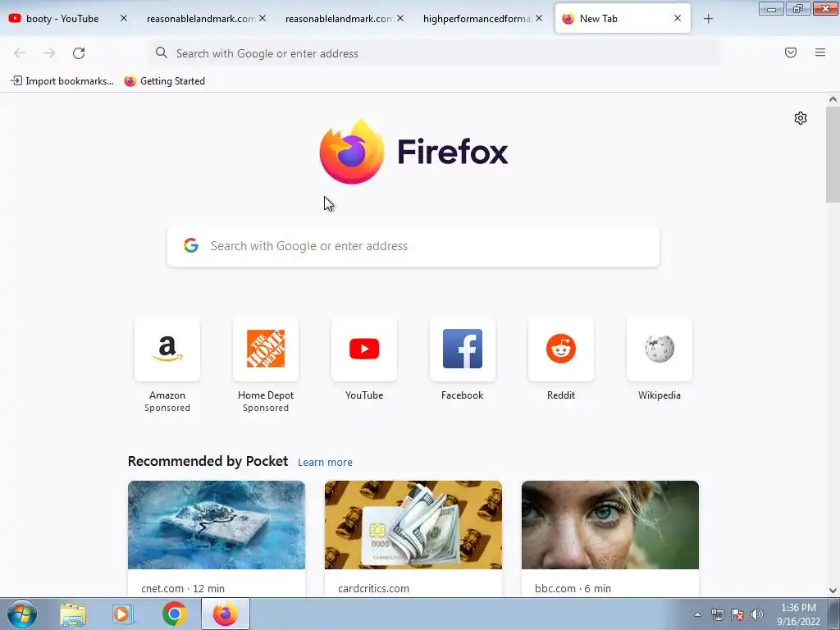This screenshot has height=630, width=840.
Task: Open Windows Start menu
Action: pyautogui.click(x=22, y=614)
